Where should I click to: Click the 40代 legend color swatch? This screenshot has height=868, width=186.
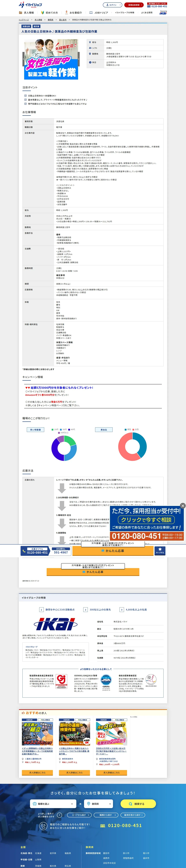pyautogui.click(x=69, y=430)
